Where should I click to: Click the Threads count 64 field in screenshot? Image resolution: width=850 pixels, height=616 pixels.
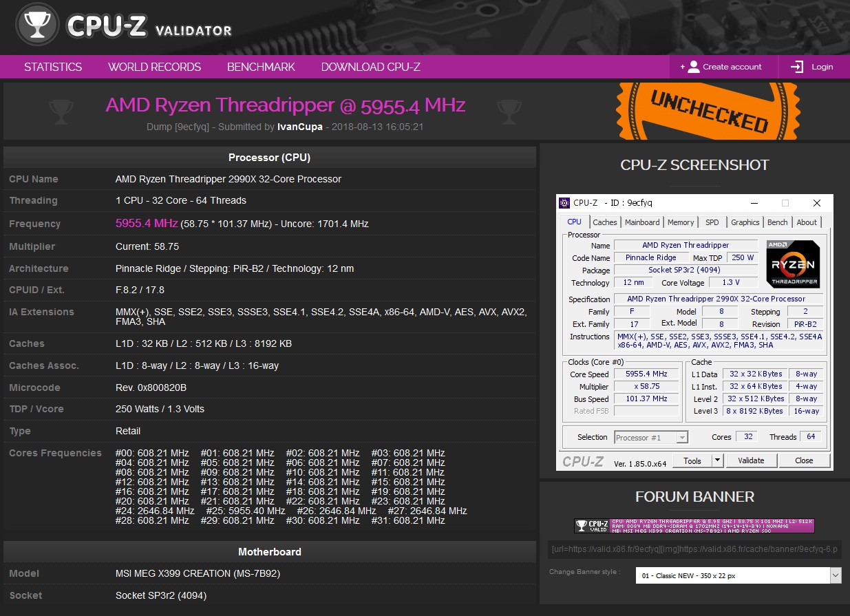point(811,437)
